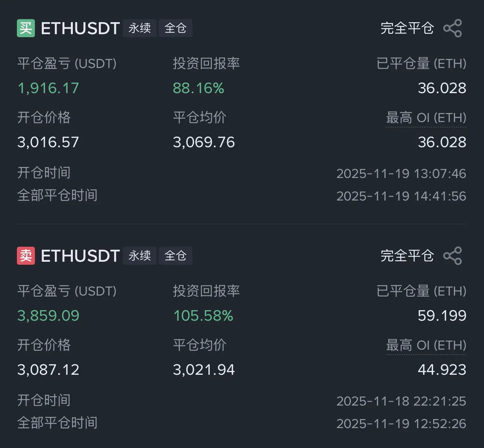Viewport: 484px width, 448px height.
Task: Click 完全平仓 status on the buy position
Action: 407,28
